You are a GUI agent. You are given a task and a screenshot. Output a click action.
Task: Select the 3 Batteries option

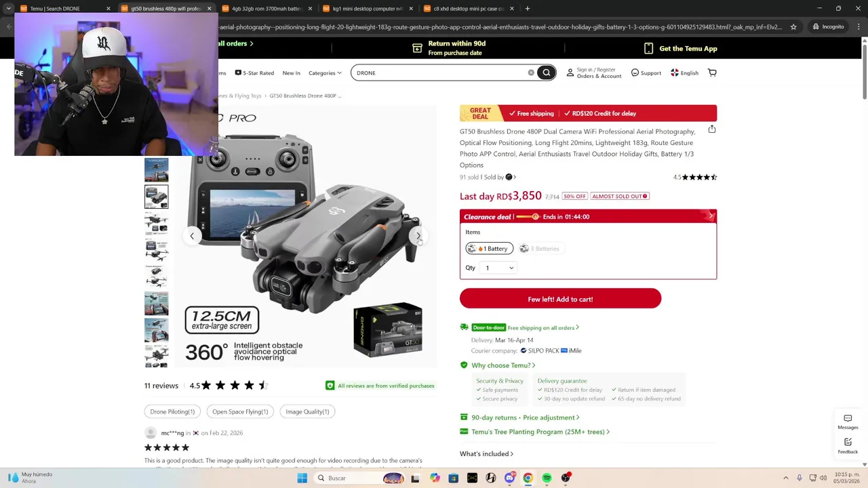pyautogui.click(x=540, y=249)
